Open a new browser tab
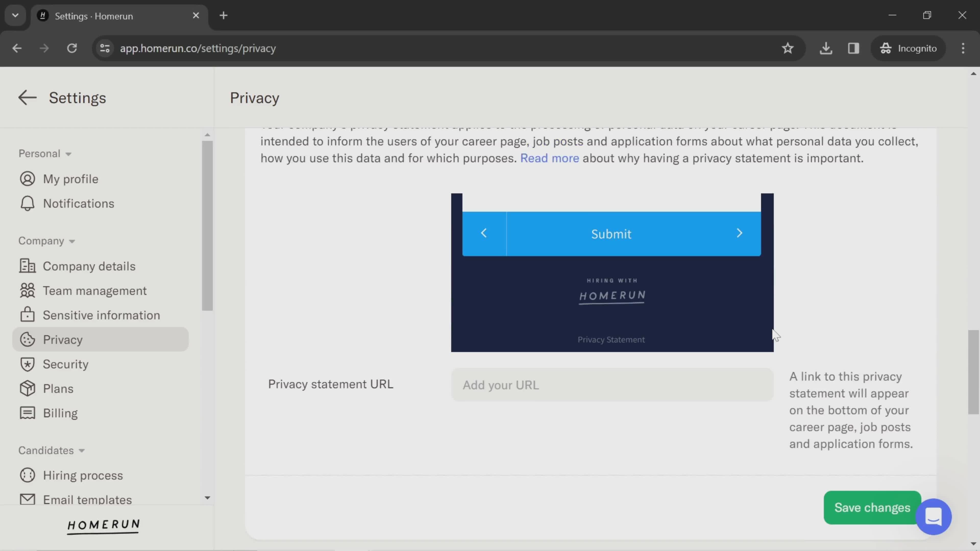The image size is (980, 551). (223, 16)
